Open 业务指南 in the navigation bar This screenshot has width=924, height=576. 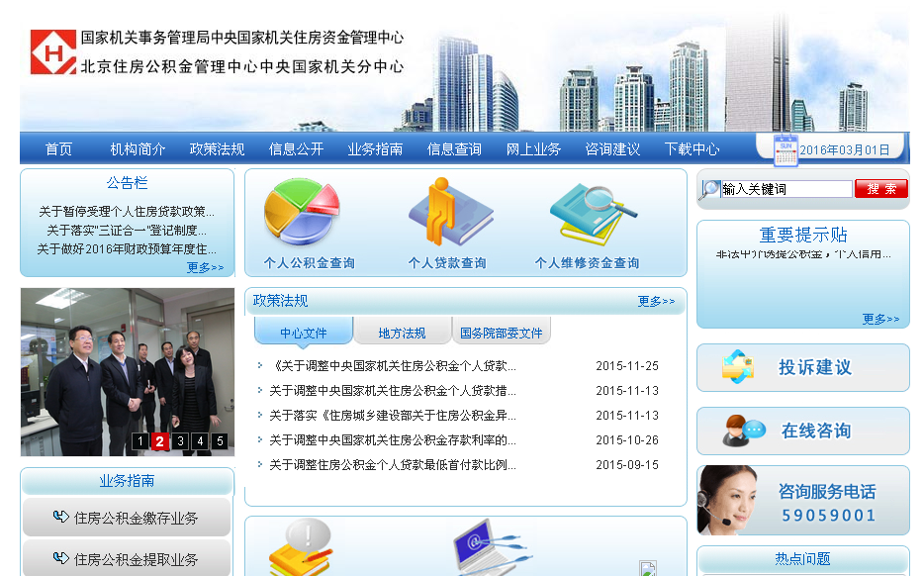tap(375, 149)
